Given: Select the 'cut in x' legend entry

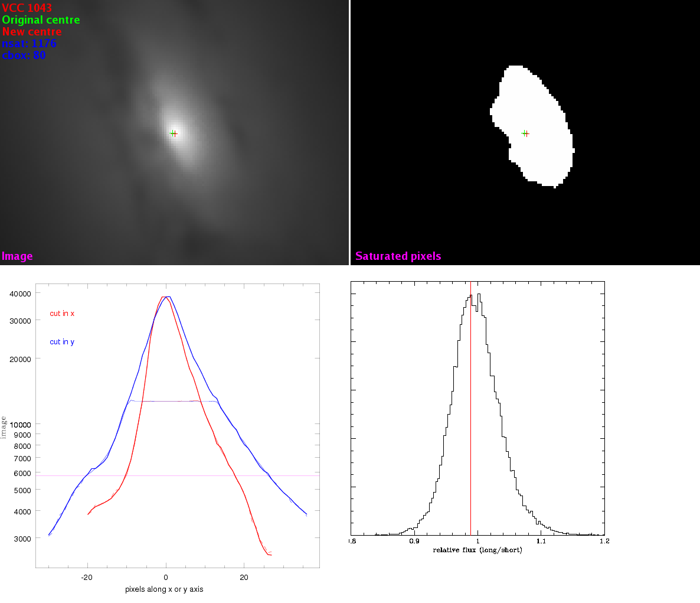Looking at the screenshot, I should pos(62,314).
